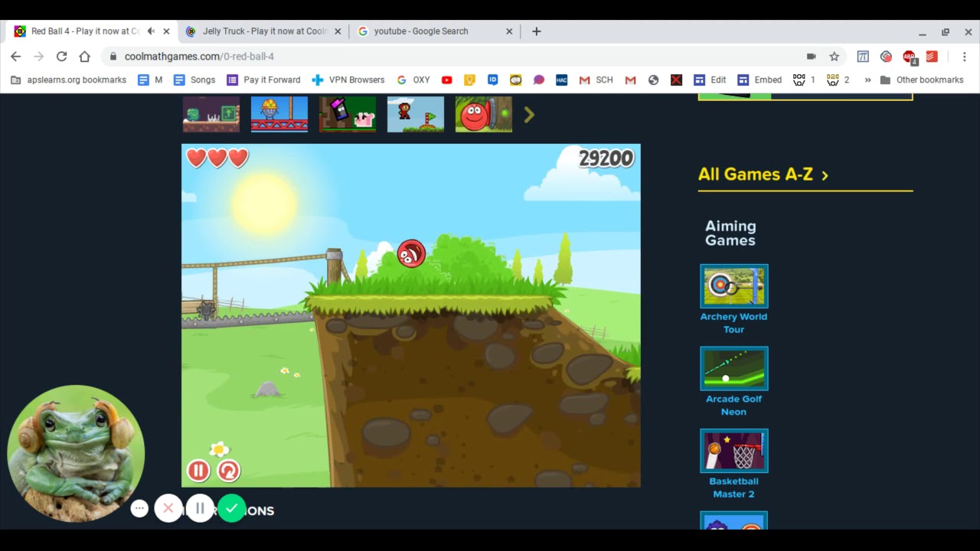Open the M docs bookmark

tap(150, 80)
